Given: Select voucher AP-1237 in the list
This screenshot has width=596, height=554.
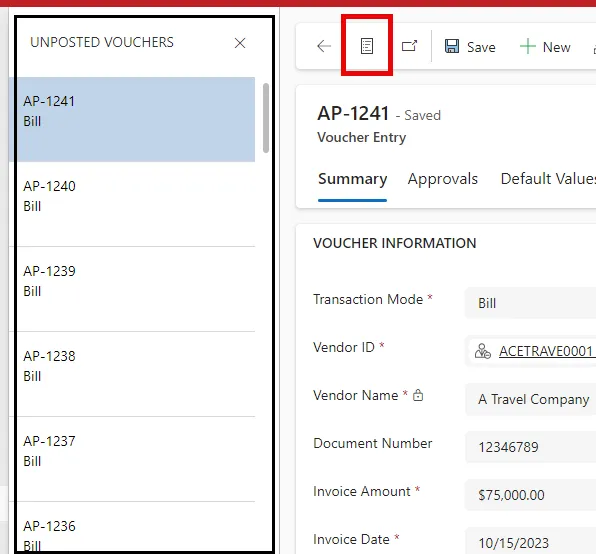Looking at the screenshot, I should tap(132, 459).
